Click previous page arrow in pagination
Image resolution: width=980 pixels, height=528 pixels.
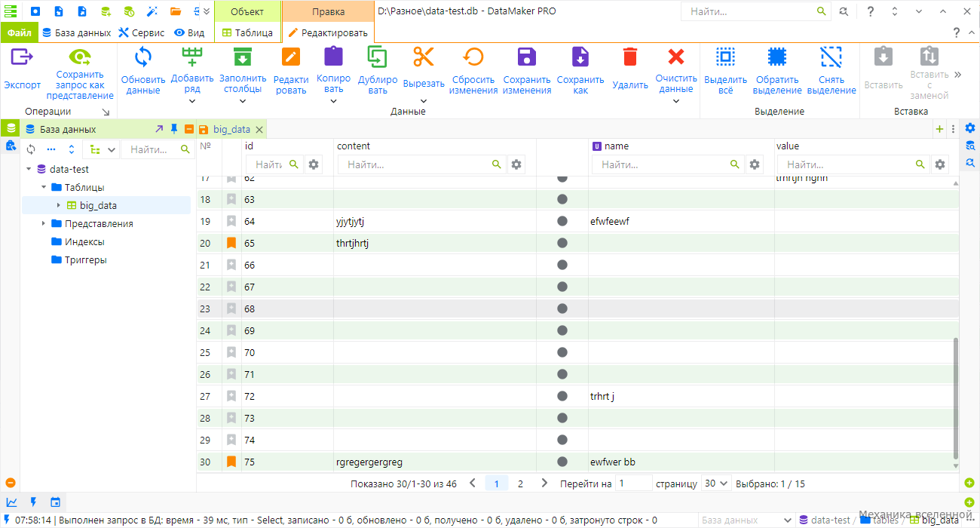[x=473, y=483]
